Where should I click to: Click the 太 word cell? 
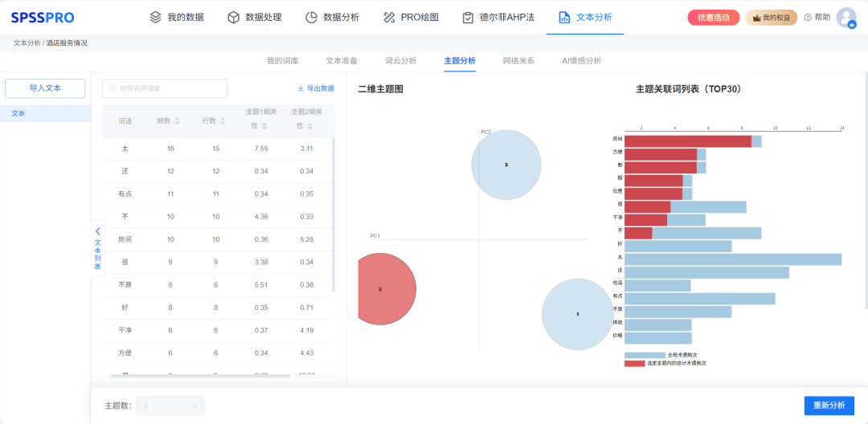125,149
